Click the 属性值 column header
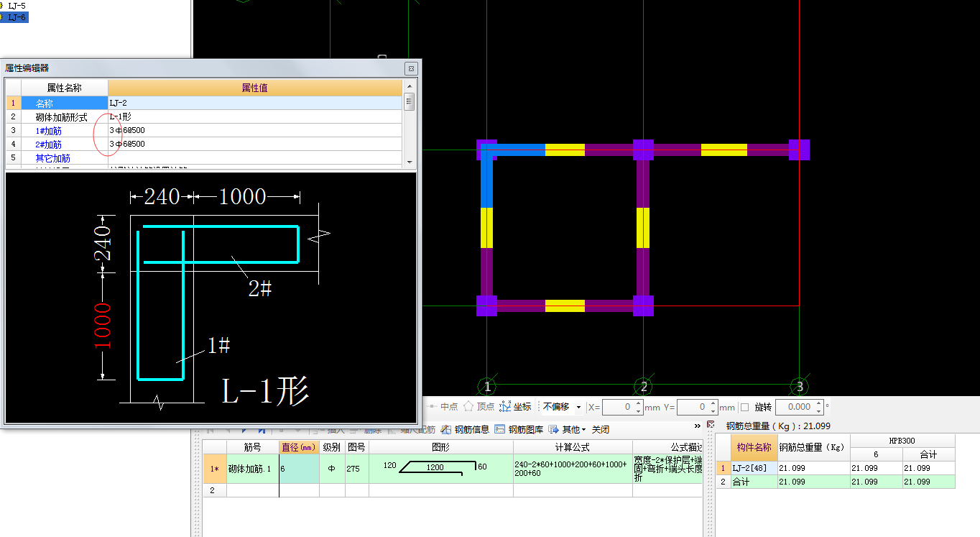 pos(255,88)
